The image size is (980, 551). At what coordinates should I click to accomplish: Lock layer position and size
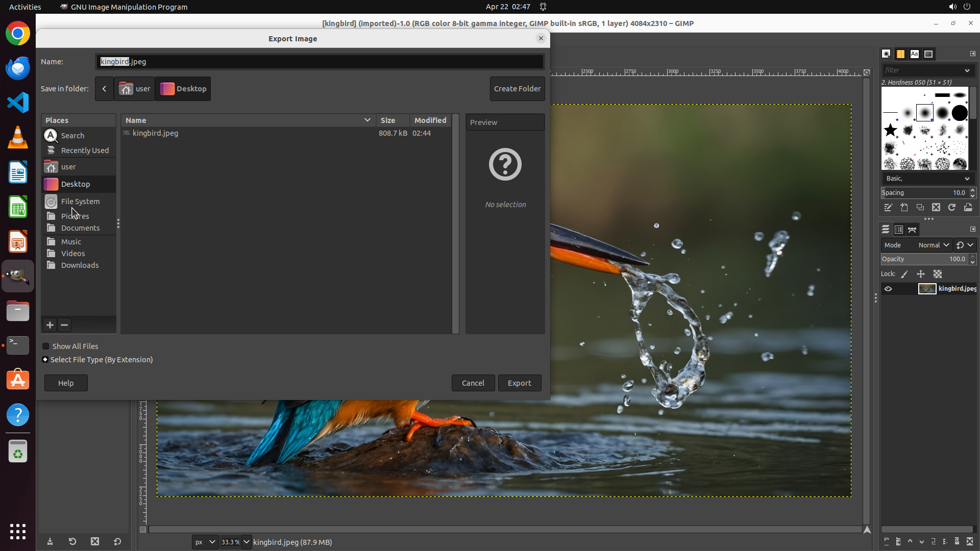tap(921, 274)
